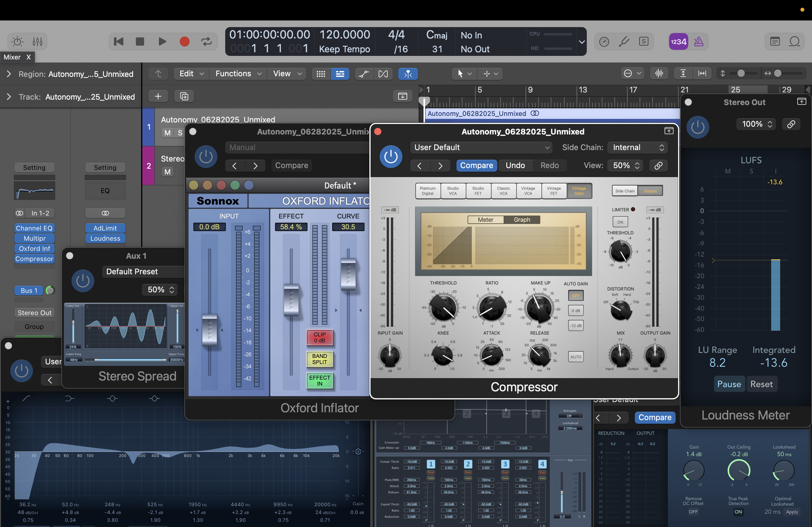Add a new track with plus button
This screenshot has height=527, width=812.
point(158,96)
